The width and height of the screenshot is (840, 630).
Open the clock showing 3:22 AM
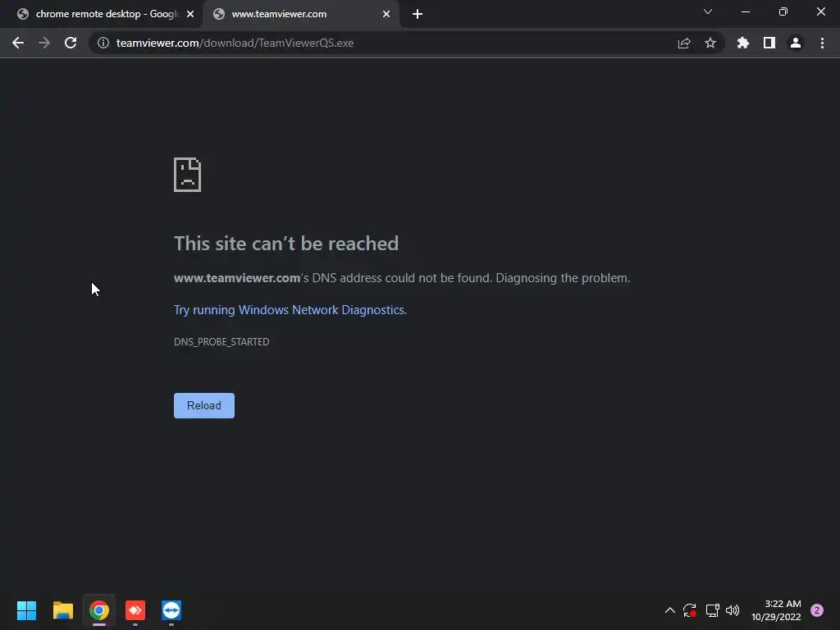(776, 610)
